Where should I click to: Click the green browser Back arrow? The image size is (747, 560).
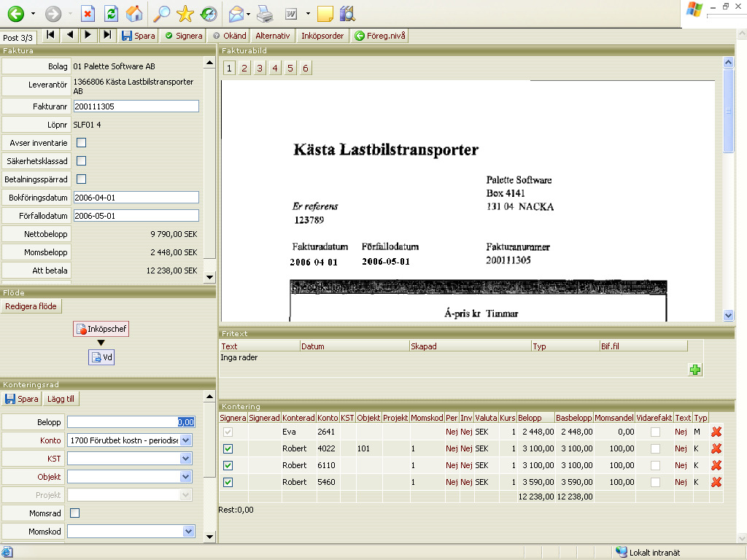tap(16, 14)
